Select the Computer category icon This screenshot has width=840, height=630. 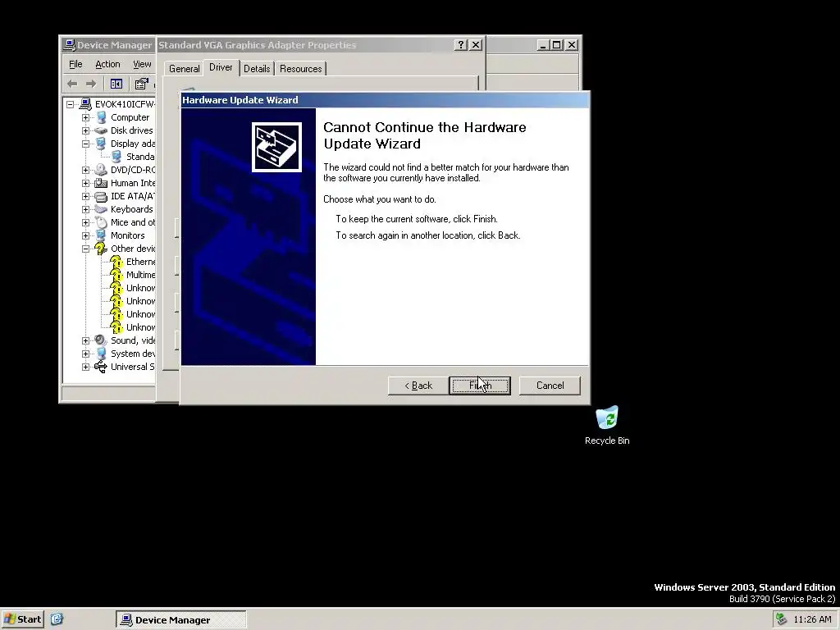coord(101,117)
